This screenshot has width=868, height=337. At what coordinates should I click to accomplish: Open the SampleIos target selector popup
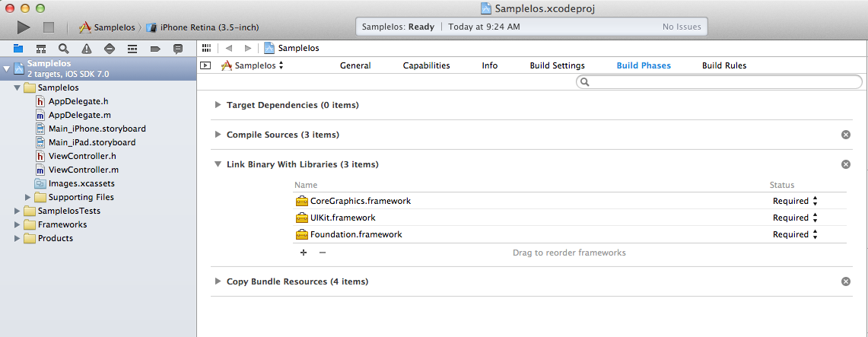point(253,65)
